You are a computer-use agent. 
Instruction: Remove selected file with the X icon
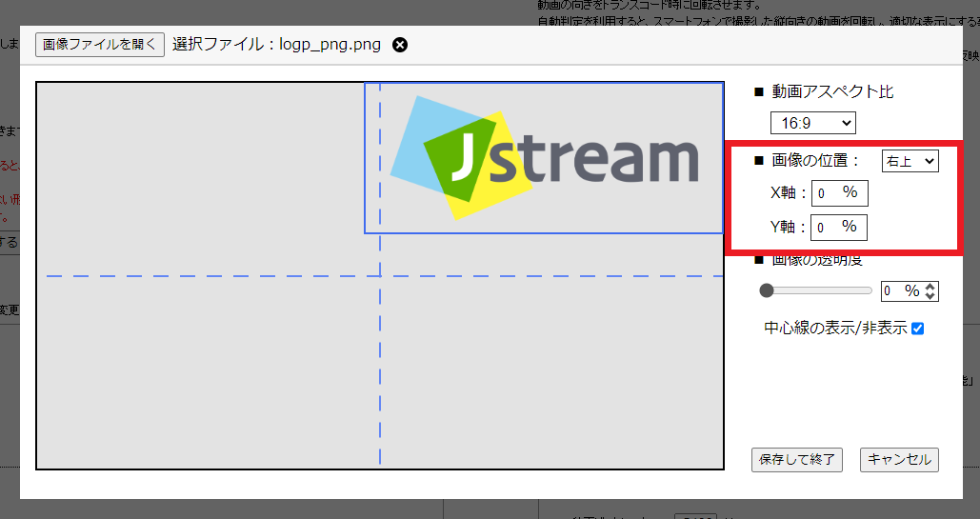pos(400,45)
